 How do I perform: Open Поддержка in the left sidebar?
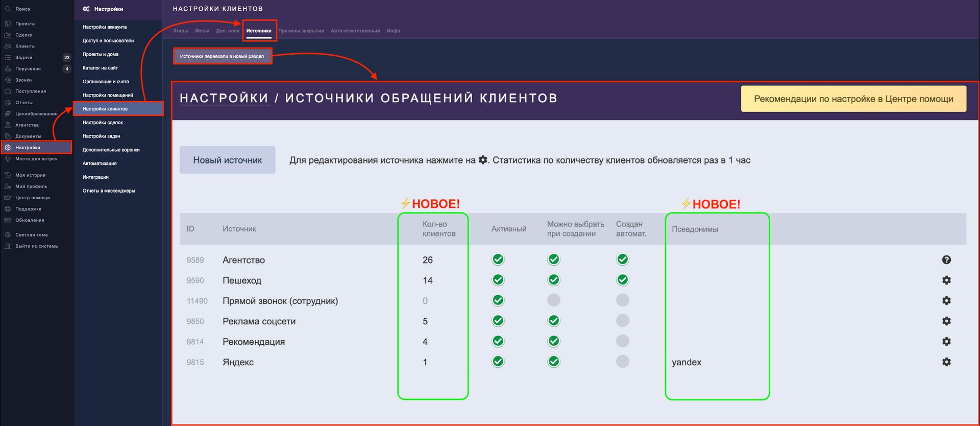pos(28,208)
